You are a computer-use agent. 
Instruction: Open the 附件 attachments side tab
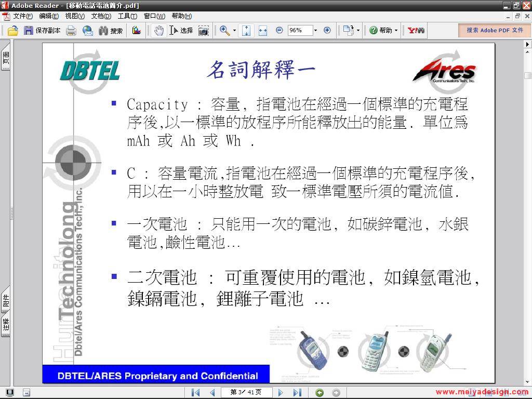(x=6, y=300)
